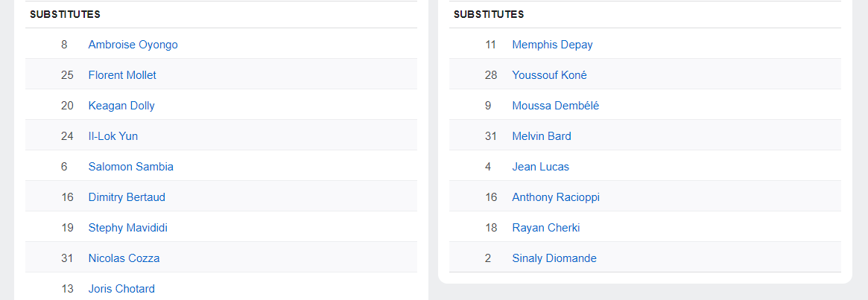Click shirt number 11 beside Memphis Depay

[x=490, y=45]
